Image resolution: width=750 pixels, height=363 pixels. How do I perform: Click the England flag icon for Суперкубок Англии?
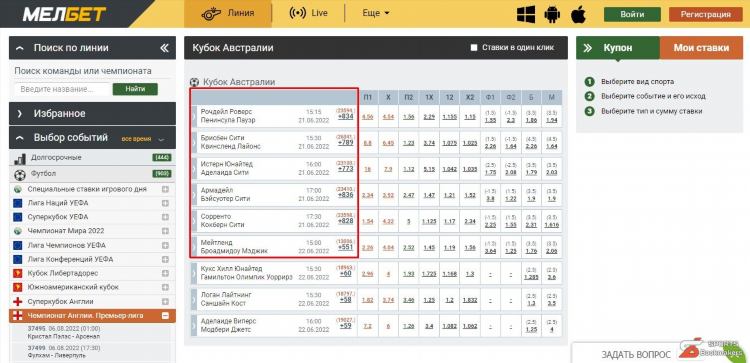tap(18, 302)
